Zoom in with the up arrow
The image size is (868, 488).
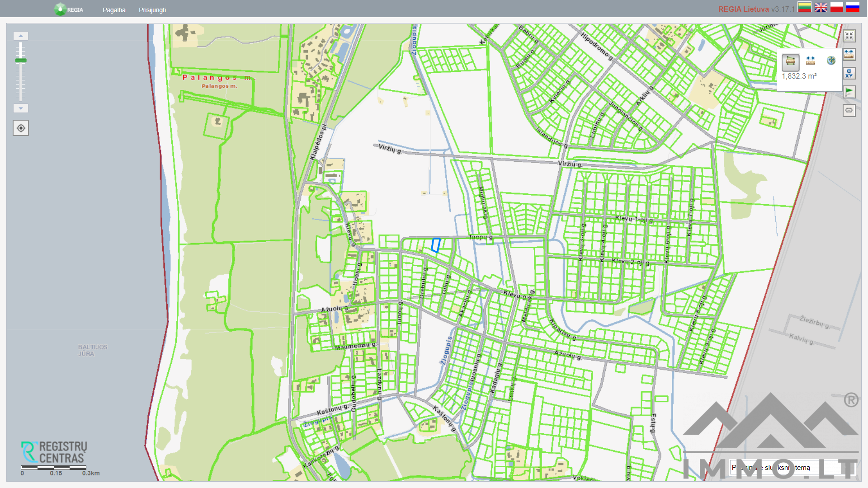click(x=21, y=36)
